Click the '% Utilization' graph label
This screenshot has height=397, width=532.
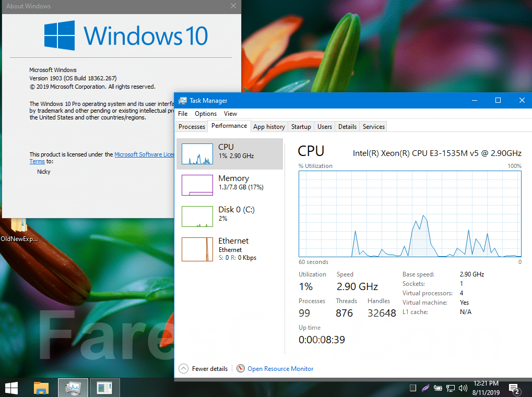(315, 166)
